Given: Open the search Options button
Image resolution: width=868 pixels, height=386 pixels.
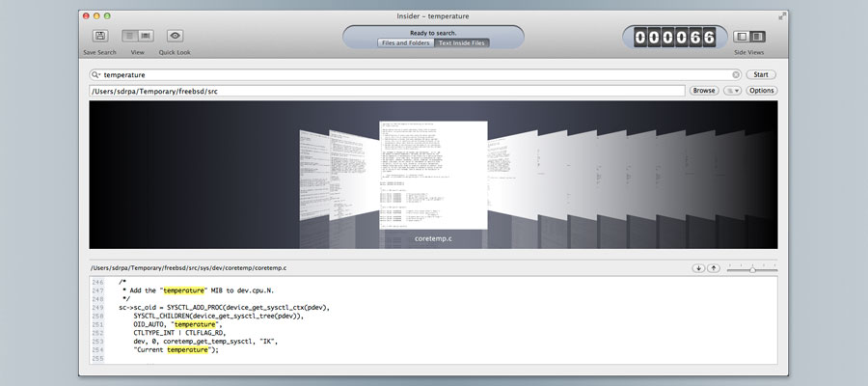Looking at the screenshot, I should pos(761,91).
